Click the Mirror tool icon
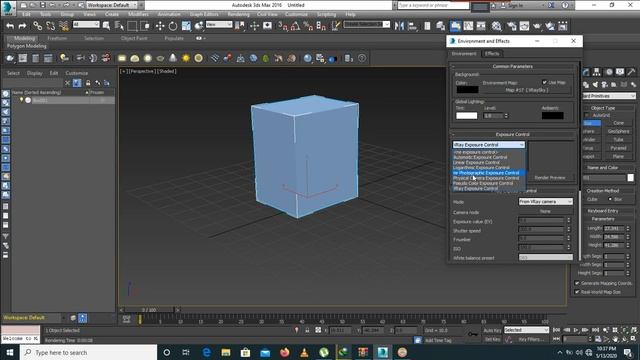This screenshot has width=640, height=360. (399, 26)
